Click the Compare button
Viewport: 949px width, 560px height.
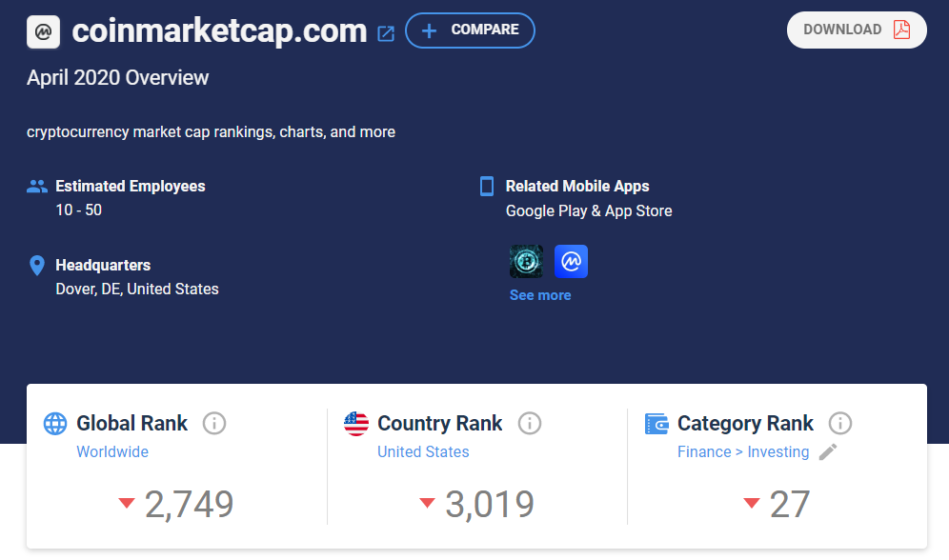470,30
